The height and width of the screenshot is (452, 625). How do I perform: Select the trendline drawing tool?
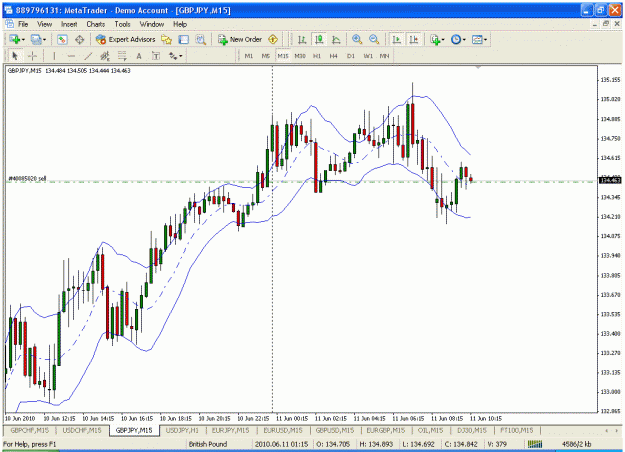[88, 56]
